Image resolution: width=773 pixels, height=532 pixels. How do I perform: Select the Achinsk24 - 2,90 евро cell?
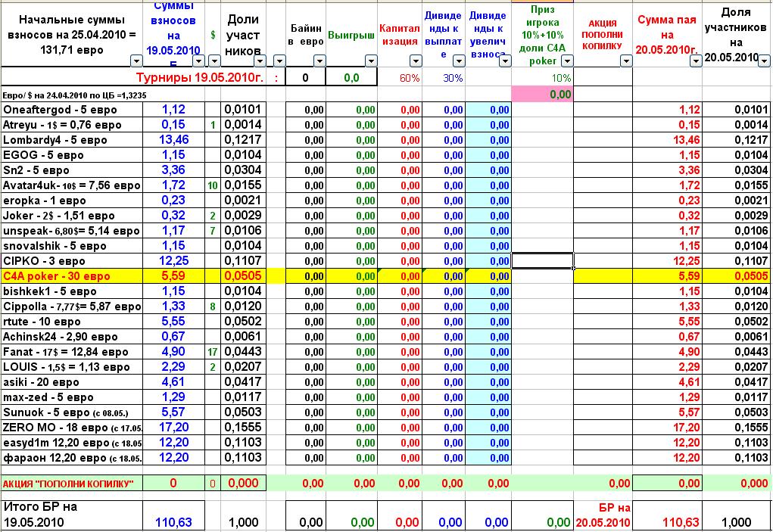click(x=72, y=337)
